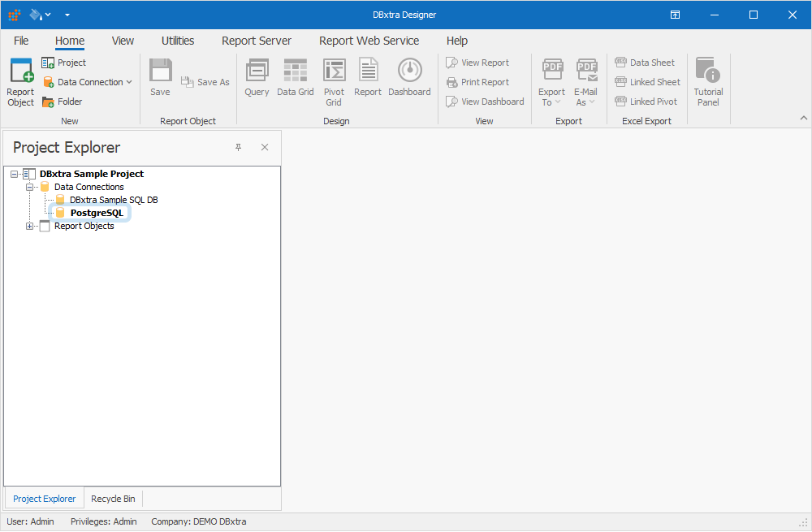The width and height of the screenshot is (812, 532).
Task: Create a Linked Sheet Excel export
Action: [647, 81]
